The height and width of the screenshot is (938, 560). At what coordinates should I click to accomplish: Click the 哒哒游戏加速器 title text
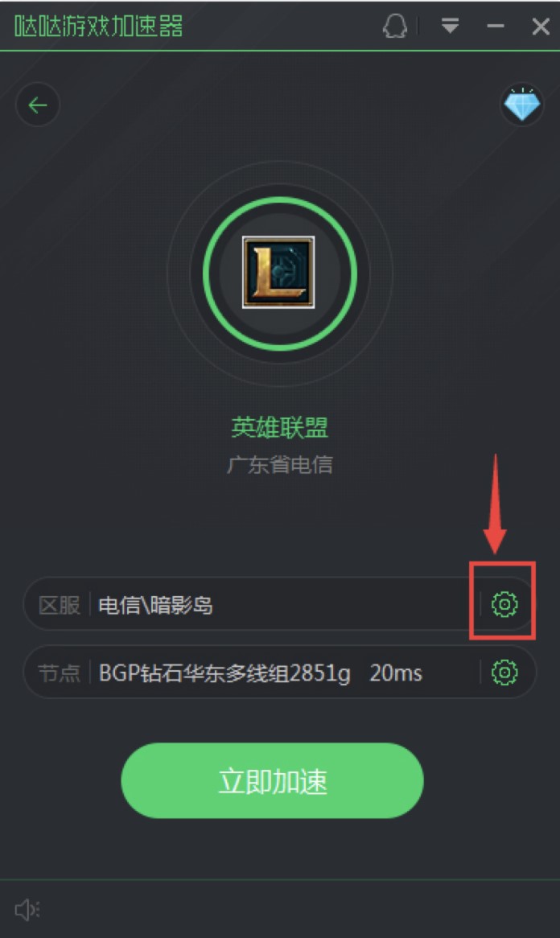point(99,26)
